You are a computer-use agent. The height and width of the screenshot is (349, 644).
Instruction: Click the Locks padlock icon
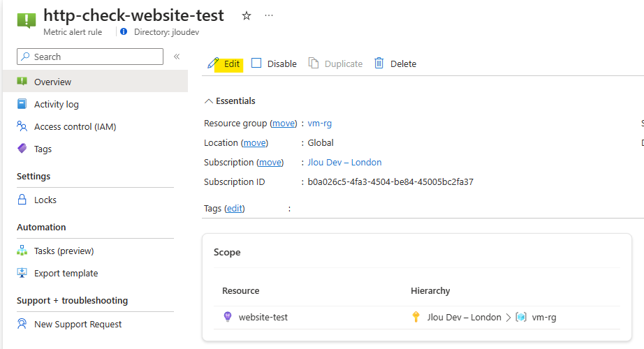(22, 199)
